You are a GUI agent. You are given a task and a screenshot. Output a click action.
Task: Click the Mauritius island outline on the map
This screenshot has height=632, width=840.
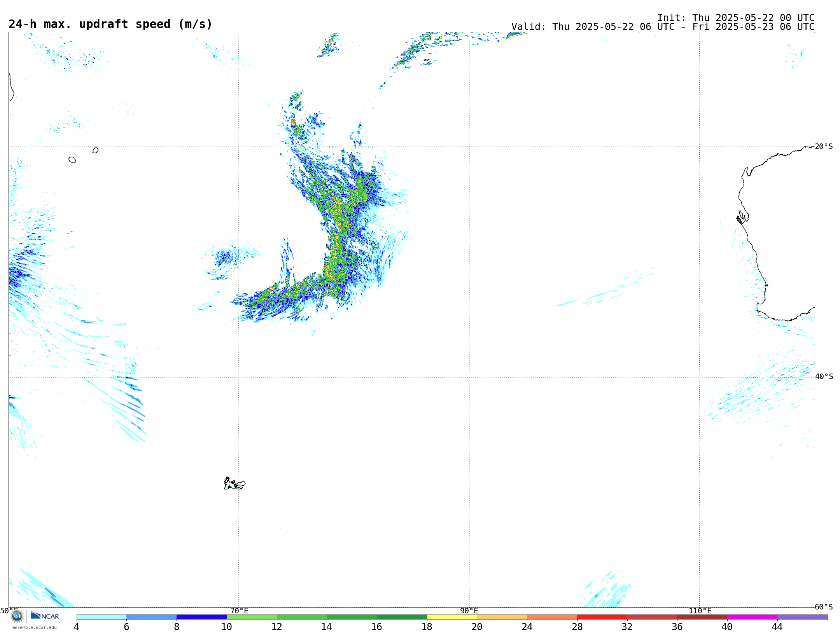(x=95, y=150)
